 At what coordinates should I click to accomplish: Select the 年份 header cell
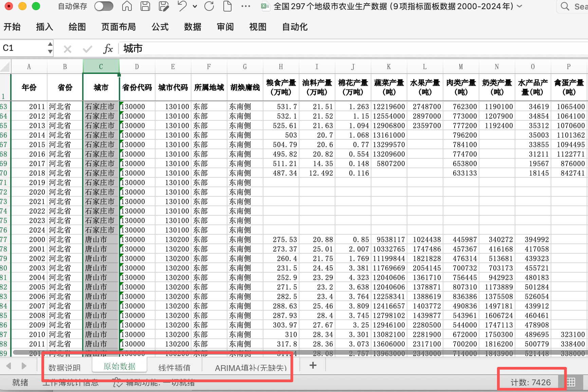[29, 87]
